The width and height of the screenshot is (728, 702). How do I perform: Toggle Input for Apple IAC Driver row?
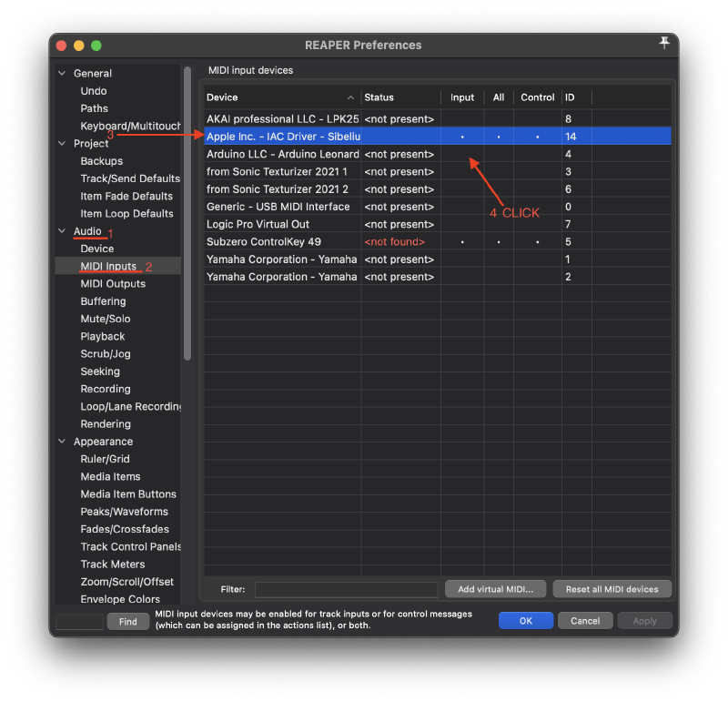coord(462,137)
